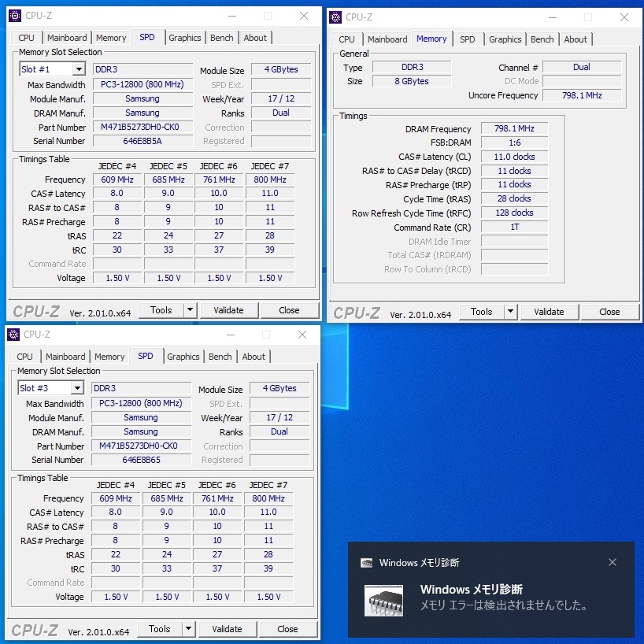Click Module Size 4 GBytes in Slot #3 window
Image resolution: width=644 pixels, height=644 pixels.
coord(279,388)
